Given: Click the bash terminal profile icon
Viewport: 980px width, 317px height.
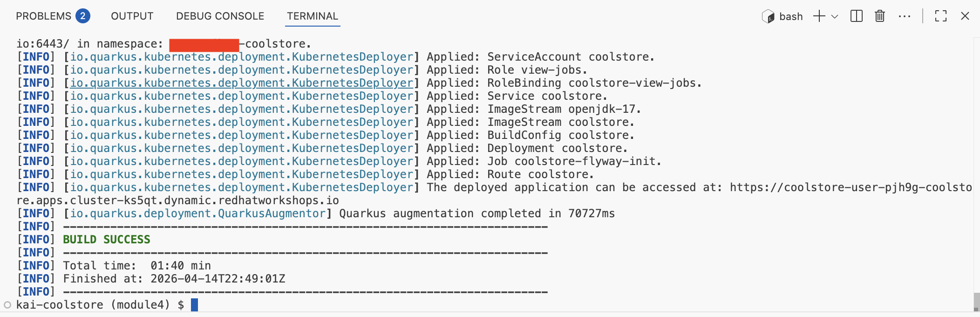Looking at the screenshot, I should click(768, 16).
